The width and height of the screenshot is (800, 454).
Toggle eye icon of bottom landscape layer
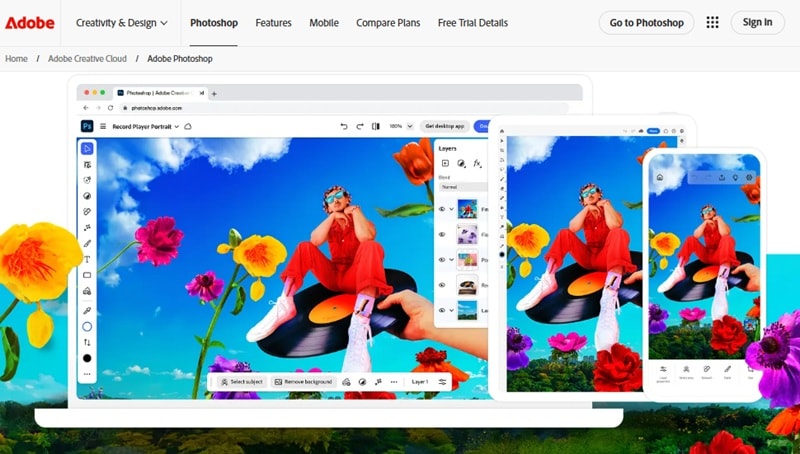click(442, 310)
